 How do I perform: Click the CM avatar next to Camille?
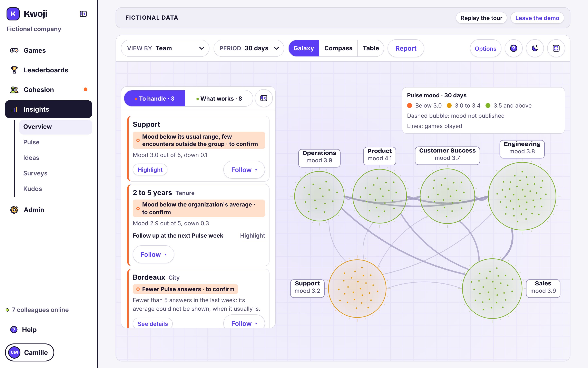point(14,352)
